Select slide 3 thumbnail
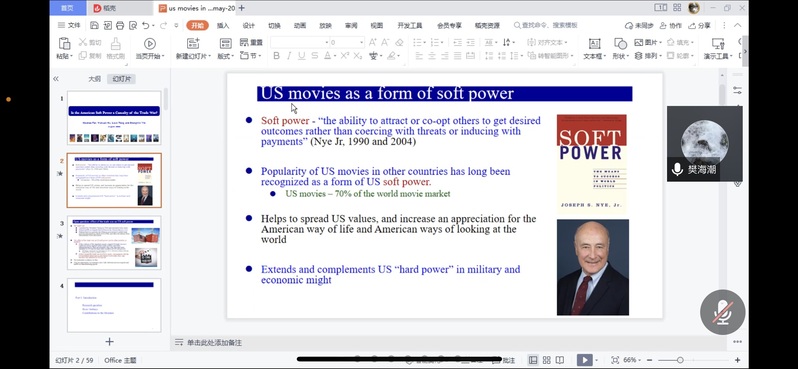This screenshot has width=798, height=369. [x=115, y=242]
